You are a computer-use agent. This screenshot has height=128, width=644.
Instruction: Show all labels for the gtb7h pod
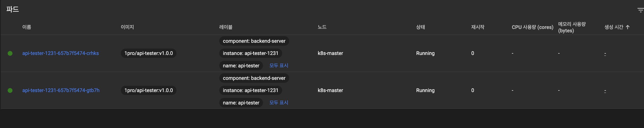[x=279, y=102]
